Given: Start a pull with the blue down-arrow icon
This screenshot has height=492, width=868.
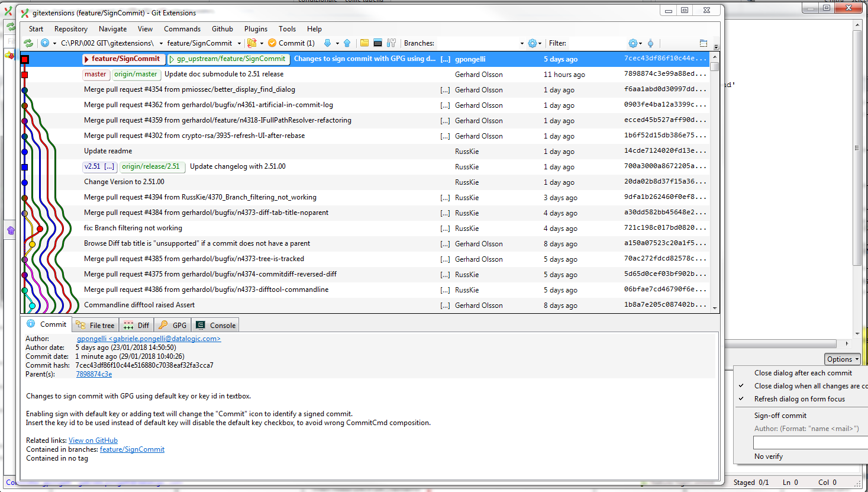Looking at the screenshot, I should pyautogui.click(x=328, y=43).
